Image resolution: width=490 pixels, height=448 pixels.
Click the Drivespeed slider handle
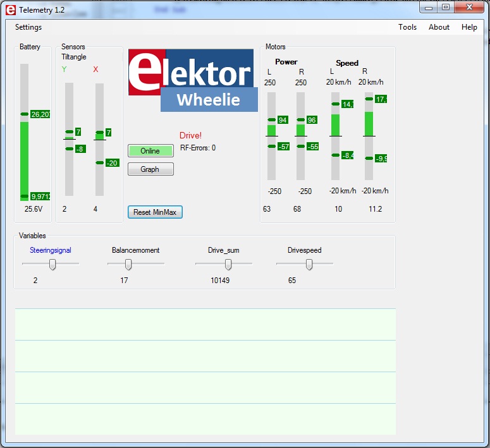309,264
